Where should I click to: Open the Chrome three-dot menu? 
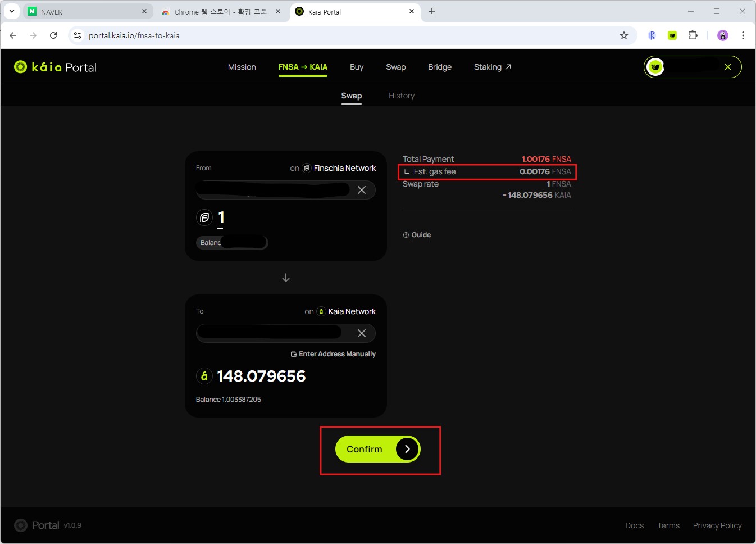[743, 35]
